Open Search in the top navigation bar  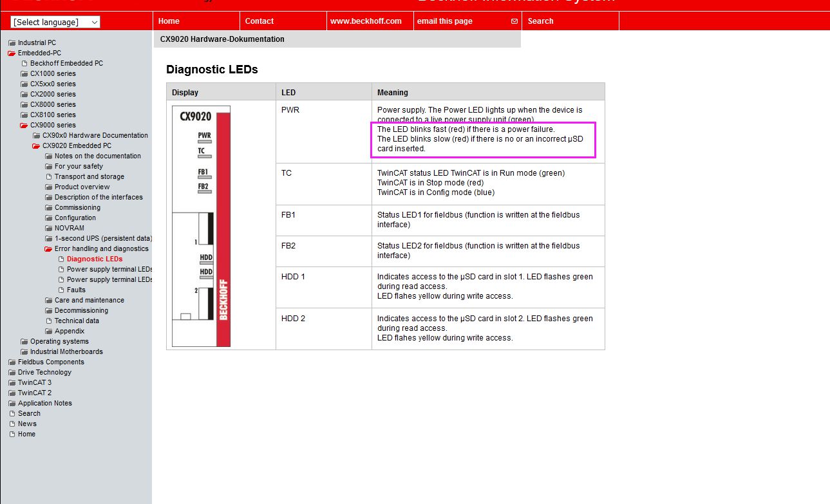click(x=540, y=21)
